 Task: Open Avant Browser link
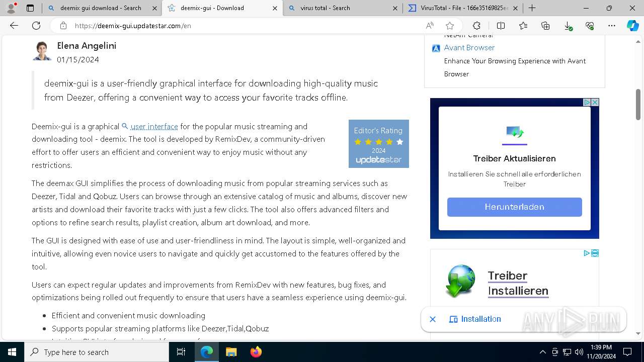click(x=469, y=47)
